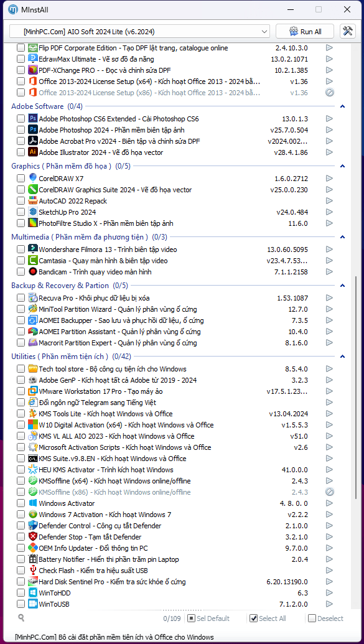Click the MinhPC.Com status bar text
This screenshot has height=644, width=364.
tap(114, 637)
